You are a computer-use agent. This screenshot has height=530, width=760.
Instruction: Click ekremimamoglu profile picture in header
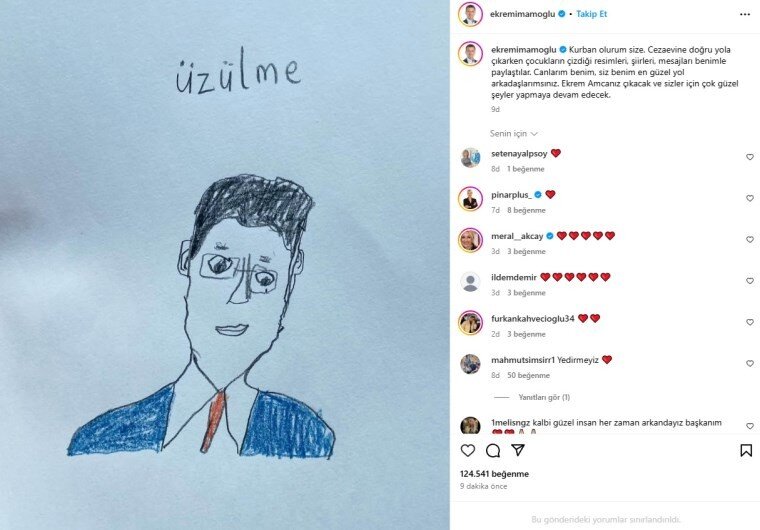(x=470, y=14)
